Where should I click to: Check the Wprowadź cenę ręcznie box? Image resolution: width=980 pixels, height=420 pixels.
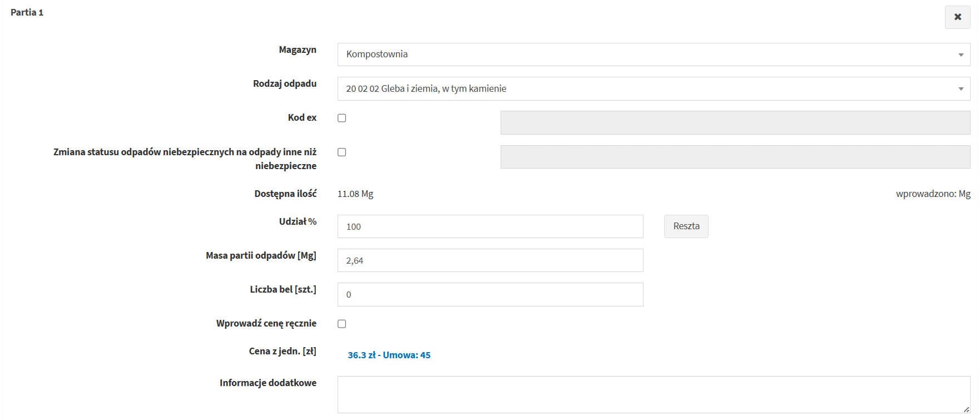(342, 324)
